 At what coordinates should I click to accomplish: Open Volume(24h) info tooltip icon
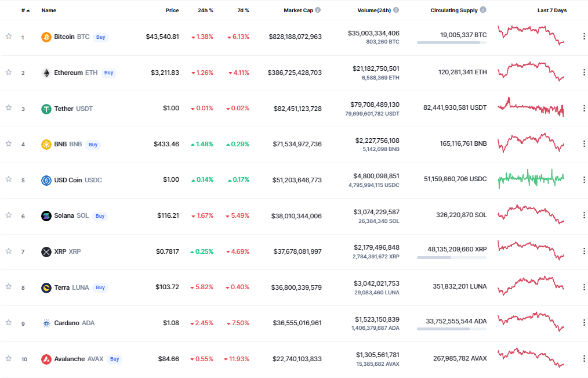[396, 10]
